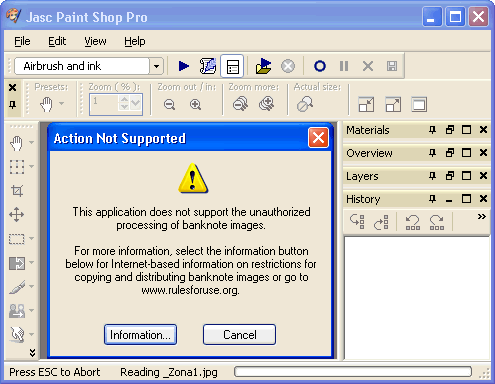Start script recording with circle icon
This screenshot has height=384, width=495.
pyautogui.click(x=320, y=66)
